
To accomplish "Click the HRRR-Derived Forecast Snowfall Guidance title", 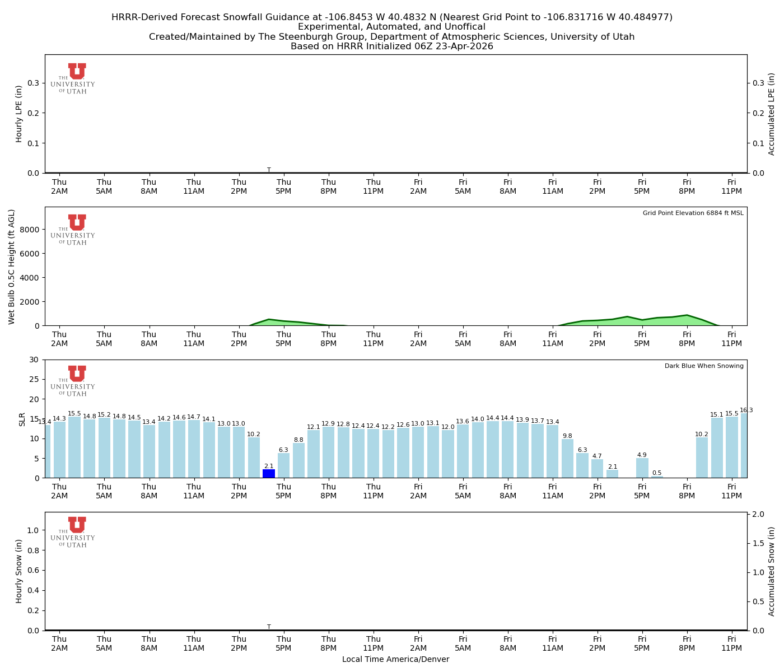I will pos(392,17).
